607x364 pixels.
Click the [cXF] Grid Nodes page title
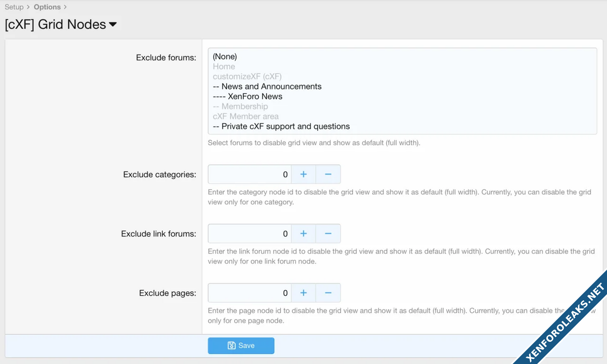tap(55, 24)
